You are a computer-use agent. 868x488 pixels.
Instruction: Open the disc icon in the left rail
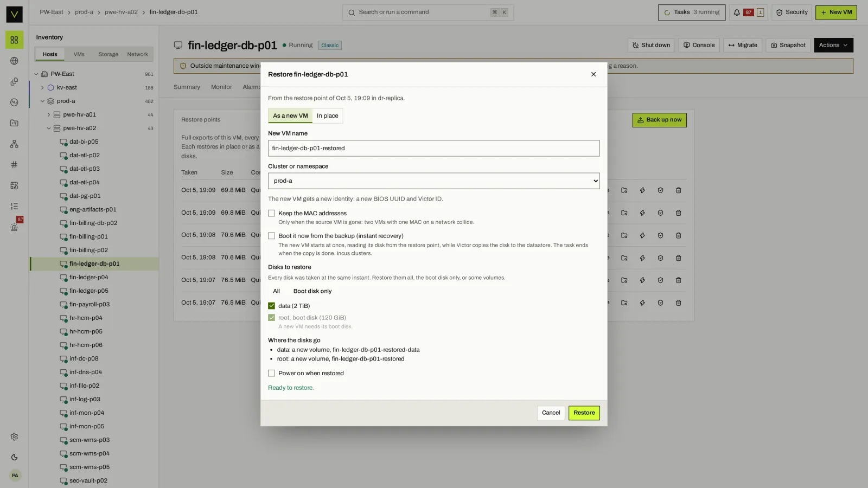[14, 102]
